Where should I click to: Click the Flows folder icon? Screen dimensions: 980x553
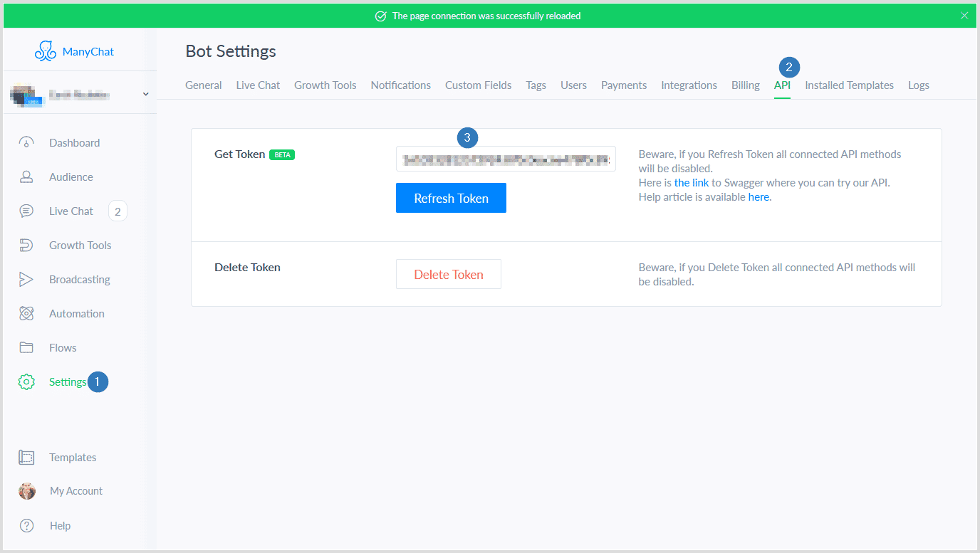26,347
